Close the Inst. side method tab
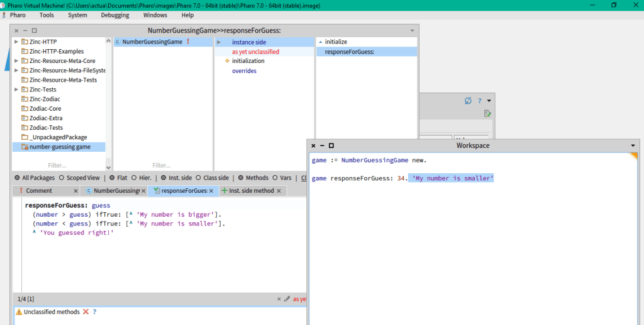The height and width of the screenshot is (325, 644). [280, 191]
